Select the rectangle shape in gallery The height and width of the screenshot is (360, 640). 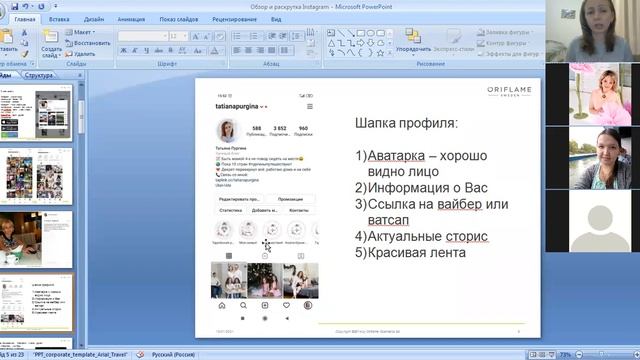tap(360, 33)
